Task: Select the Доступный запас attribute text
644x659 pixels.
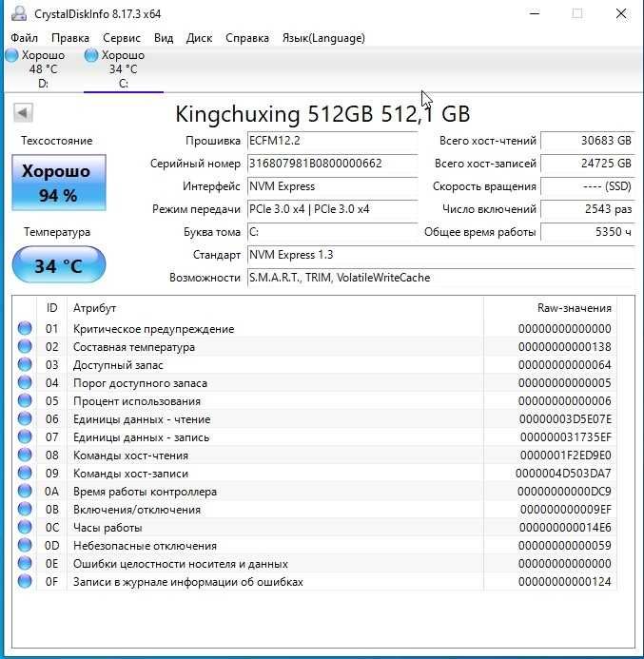Action: coord(118,365)
